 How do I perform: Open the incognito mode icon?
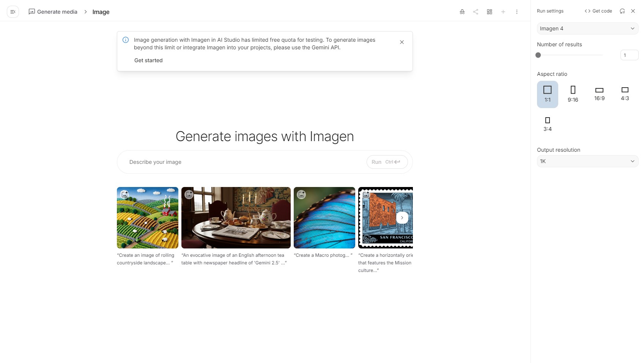pyautogui.click(x=462, y=12)
